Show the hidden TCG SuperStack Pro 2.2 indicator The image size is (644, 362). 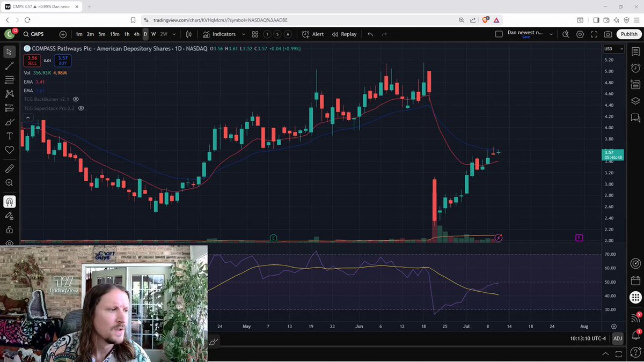pos(81,108)
